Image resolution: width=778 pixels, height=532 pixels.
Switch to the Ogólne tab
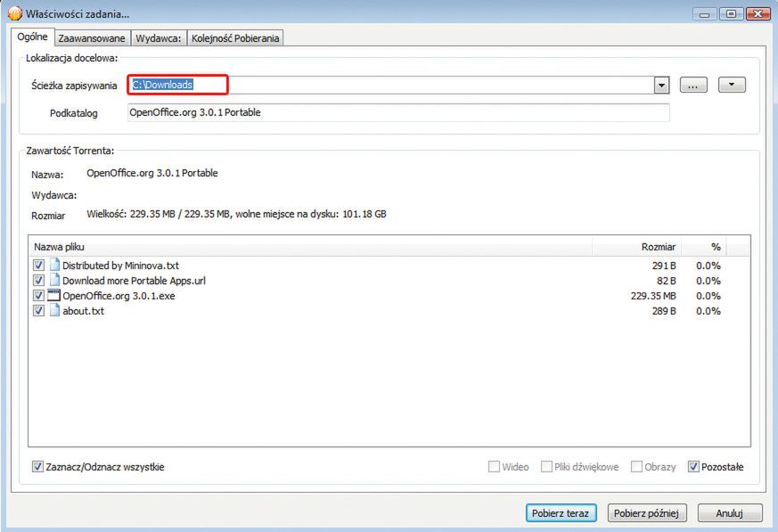[x=32, y=37]
